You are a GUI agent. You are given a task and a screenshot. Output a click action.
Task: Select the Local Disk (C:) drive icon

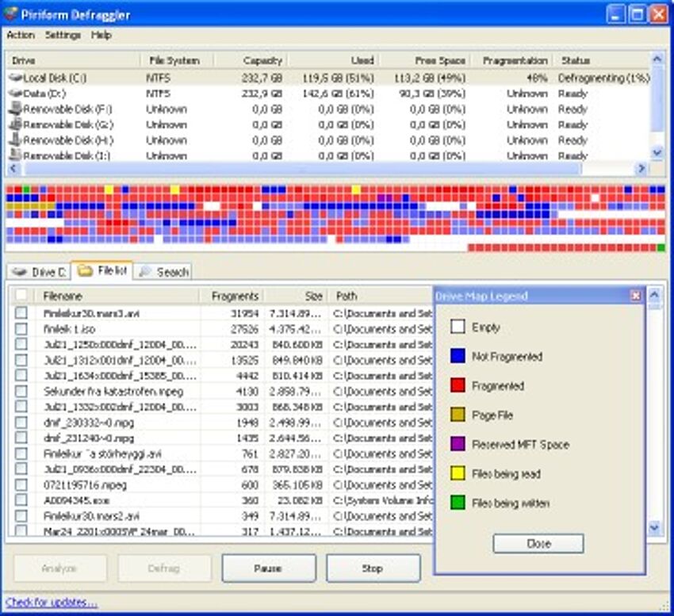coord(16,78)
